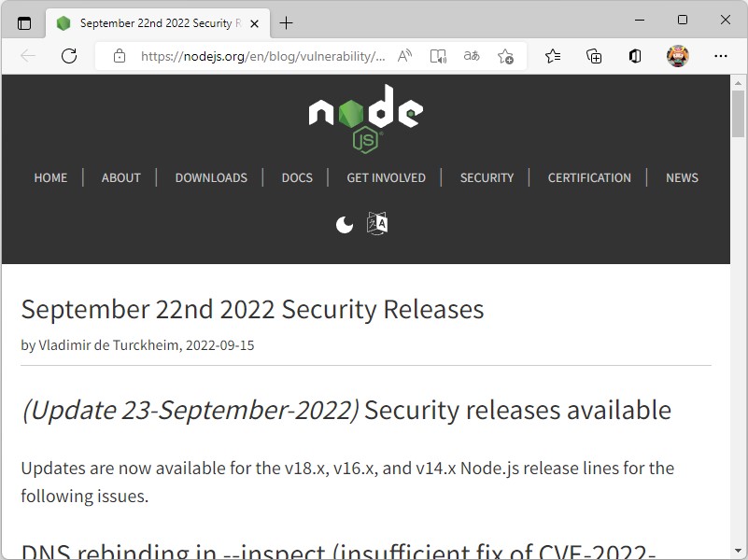
Task: Open site information via the lock icon
Action: pos(119,56)
